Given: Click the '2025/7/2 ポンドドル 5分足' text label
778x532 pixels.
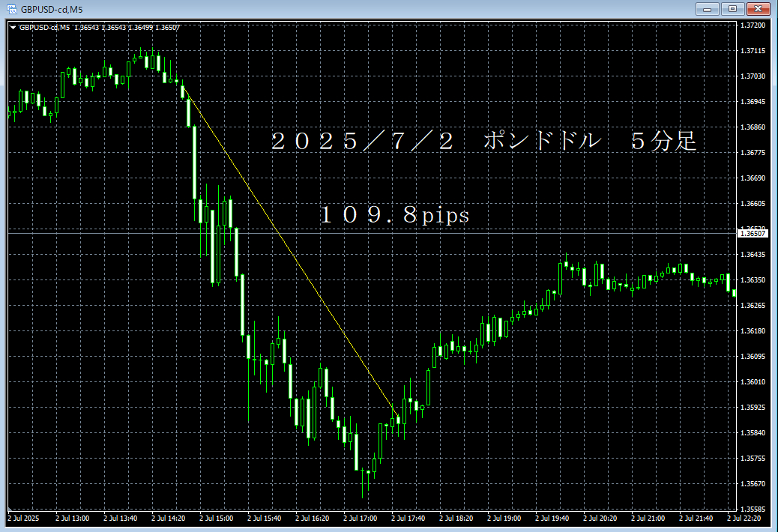Looking at the screenshot, I should click(x=483, y=142).
